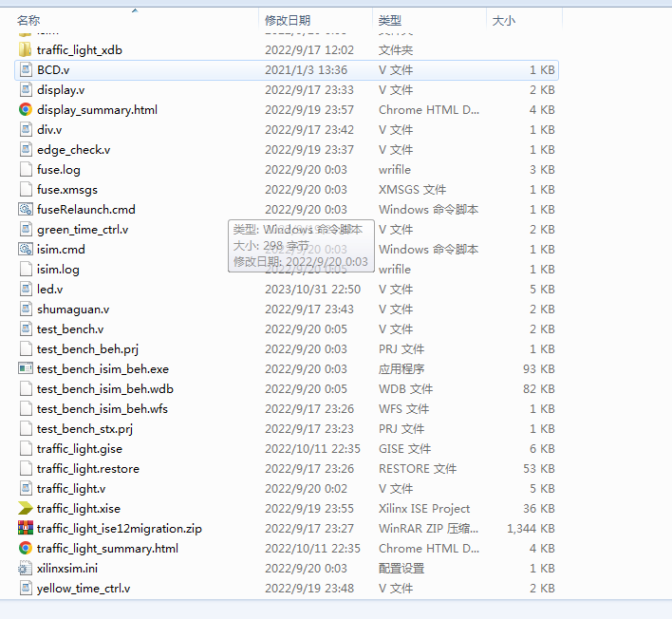Click the 93 KB size value
This screenshot has height=619, width=672.
click(x=539, y=368)
